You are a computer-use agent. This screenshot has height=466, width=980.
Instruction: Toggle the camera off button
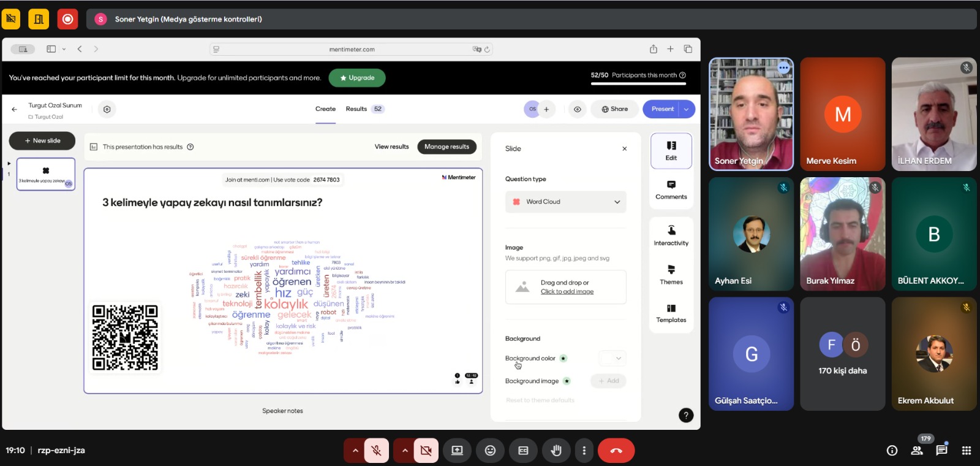(426, 451)
